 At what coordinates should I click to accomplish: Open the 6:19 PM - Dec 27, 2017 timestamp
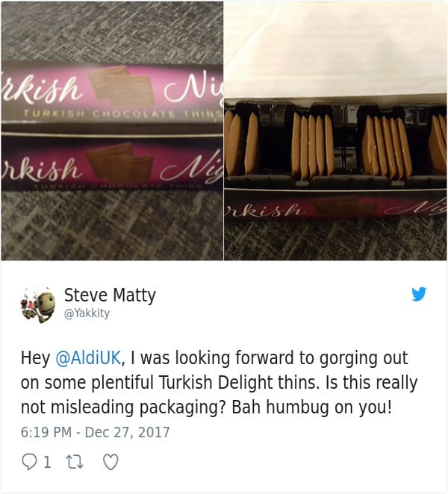click(96, 432)
